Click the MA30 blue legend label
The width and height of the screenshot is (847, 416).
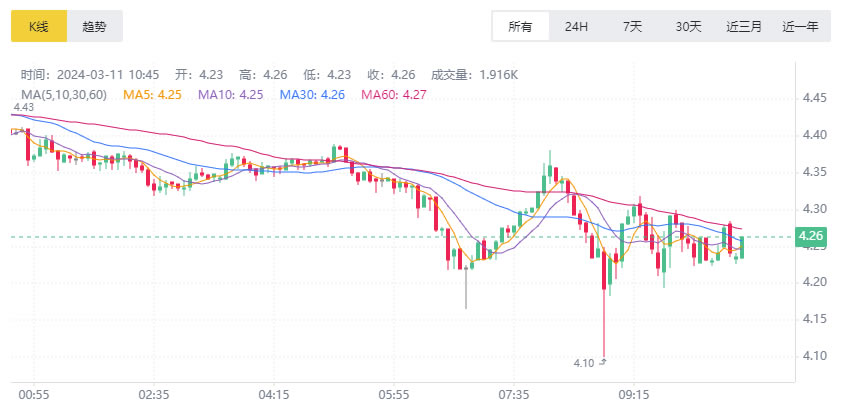[x=312, y=95]
